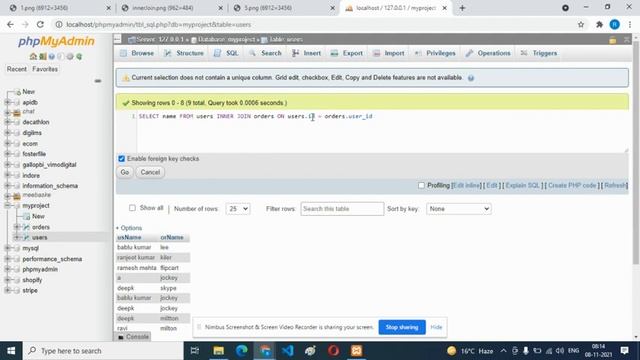Check the Show all checkbox

click(x=132, y=208)
